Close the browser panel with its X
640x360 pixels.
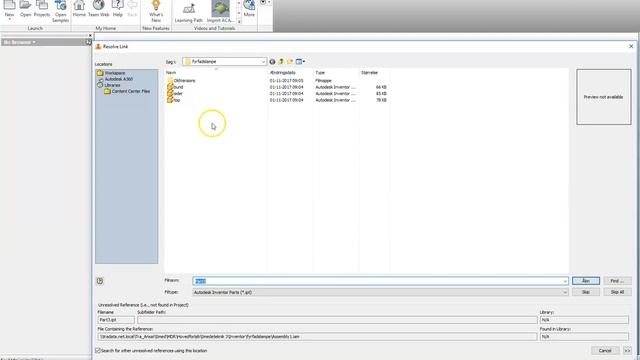(90, 36)
